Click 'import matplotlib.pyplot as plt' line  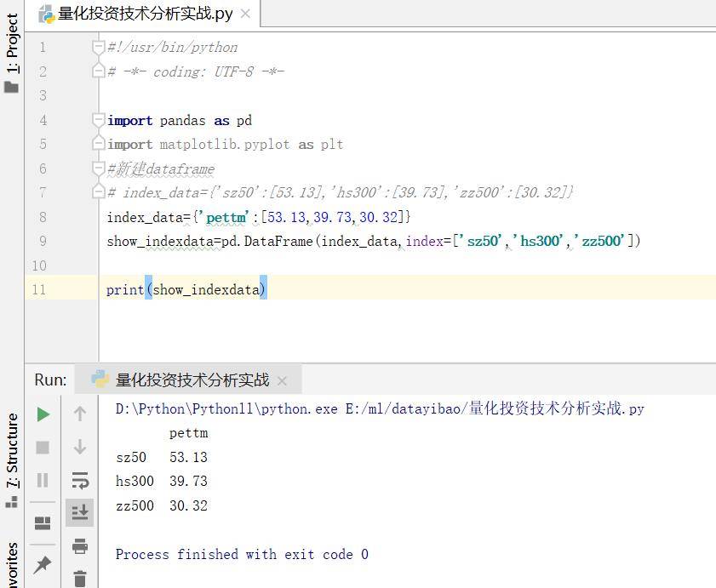[x=225, y=145]
